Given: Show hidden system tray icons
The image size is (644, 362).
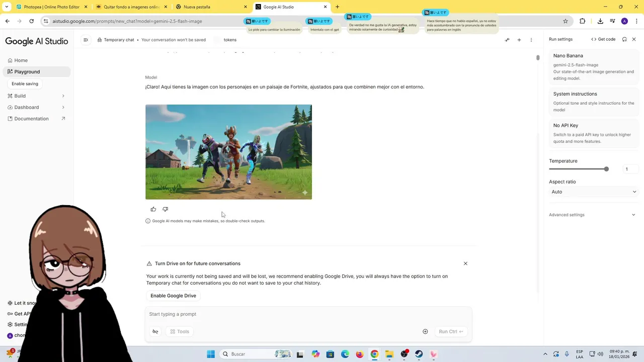Looking at the screenshot, I should [x=545, y=354].
